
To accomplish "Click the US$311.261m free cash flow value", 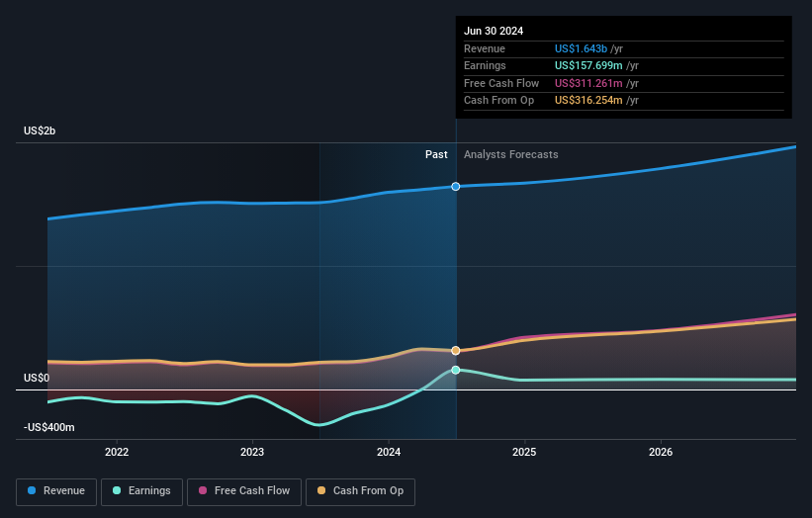I will [588, 83].
